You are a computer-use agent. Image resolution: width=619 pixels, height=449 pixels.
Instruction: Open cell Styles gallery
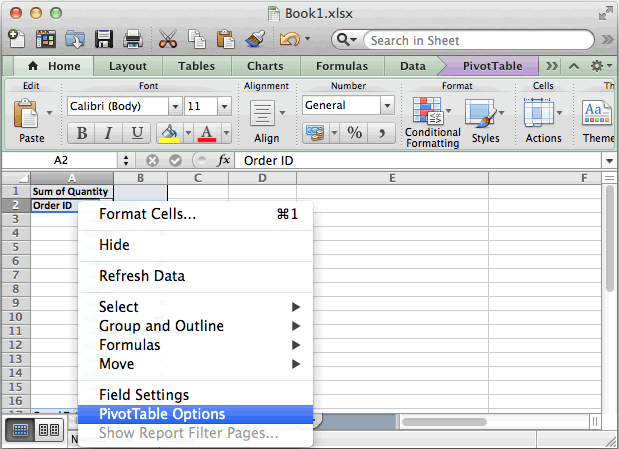pos(479,113)
